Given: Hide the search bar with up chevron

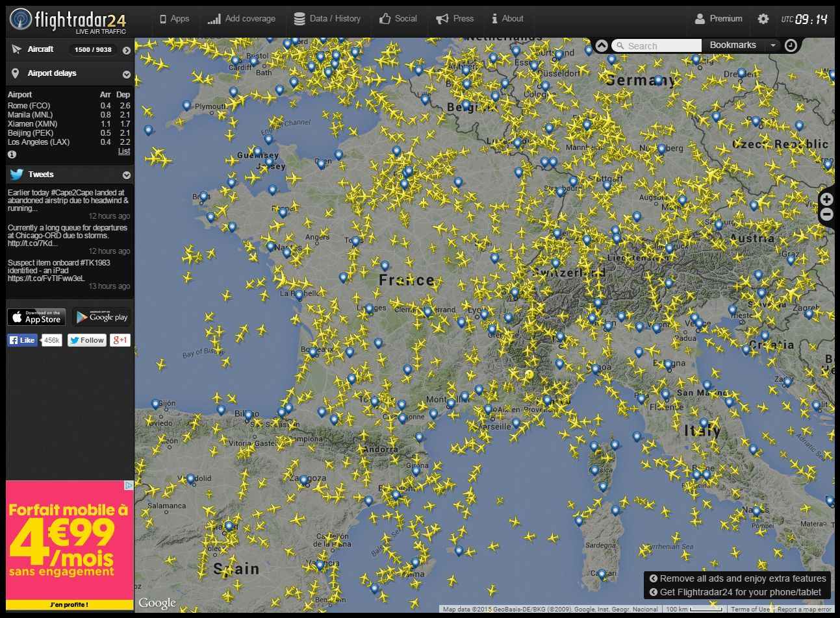Looking at the screenshot, I should coord(602,45).
